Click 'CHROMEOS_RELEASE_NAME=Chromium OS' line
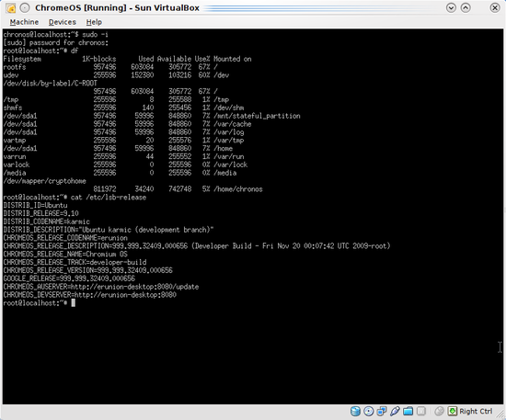Image resolution: width=506 pixels, height=420 pixels. (x=65, y=254)
